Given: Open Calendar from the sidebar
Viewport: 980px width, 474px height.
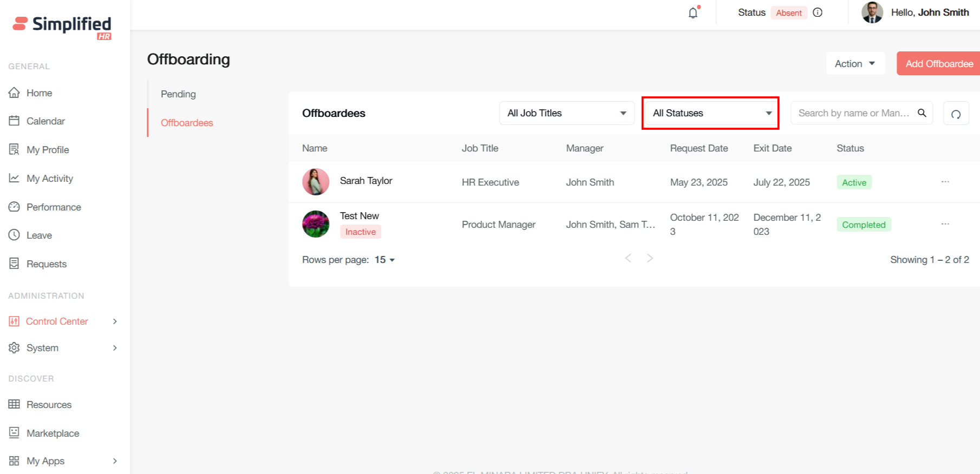Looking at the screenshot, I should (45, 121).
